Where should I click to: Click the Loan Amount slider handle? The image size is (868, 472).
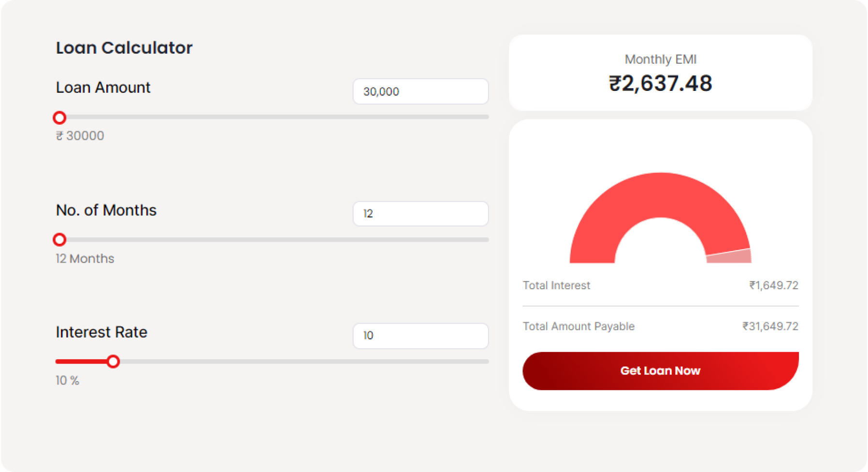(59, 118)
